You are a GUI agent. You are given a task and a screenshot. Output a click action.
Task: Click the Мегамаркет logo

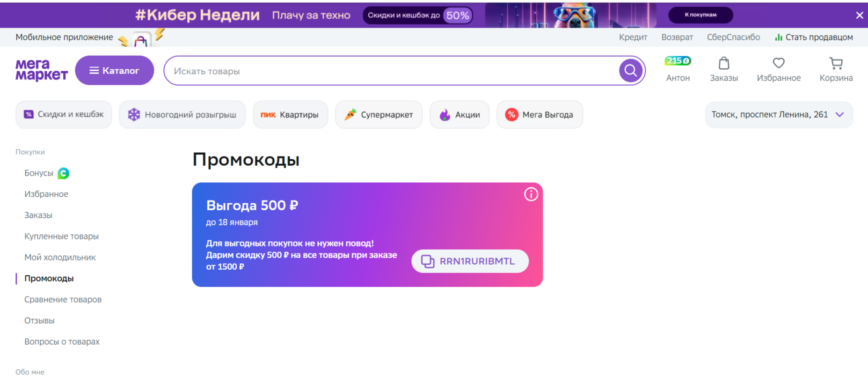click(x=41, y=70)
